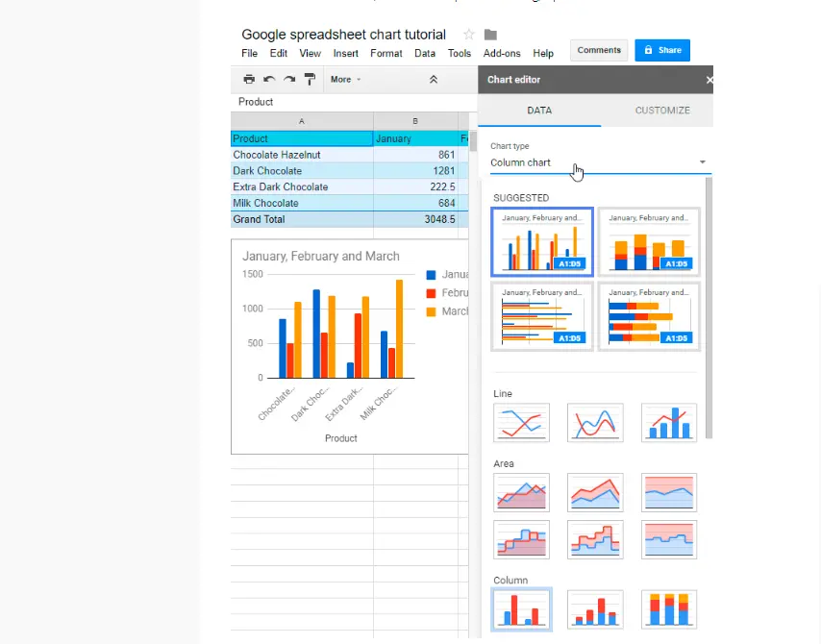Open the Add-ons menu
This screenshot has width=821, height=644.
tap(502, 54)
